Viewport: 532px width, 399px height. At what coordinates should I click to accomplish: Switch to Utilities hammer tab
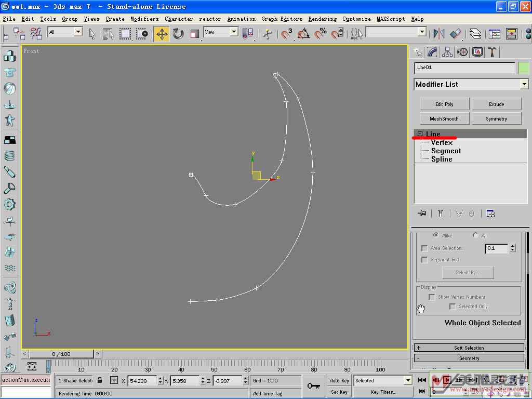pyautogui.click(x=492, y=52)
